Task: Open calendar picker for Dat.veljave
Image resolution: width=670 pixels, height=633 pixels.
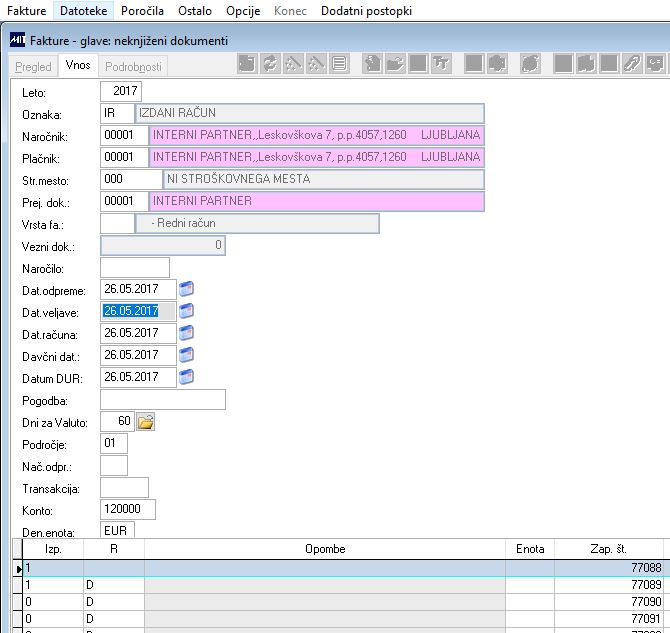Action: pyautogui.click(x=186, y=311)
